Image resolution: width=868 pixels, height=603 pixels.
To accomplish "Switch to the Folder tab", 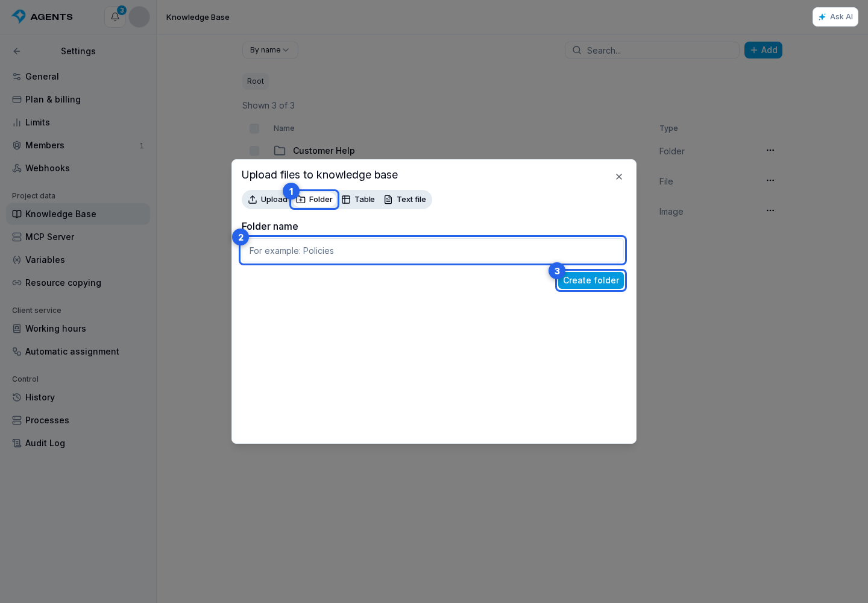I will 314,200.
